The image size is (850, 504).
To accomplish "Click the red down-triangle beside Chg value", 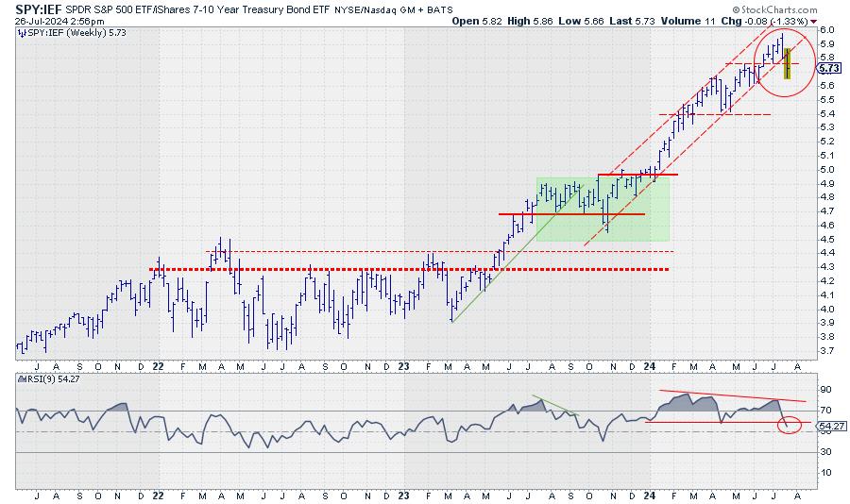I will coord(814,20).
